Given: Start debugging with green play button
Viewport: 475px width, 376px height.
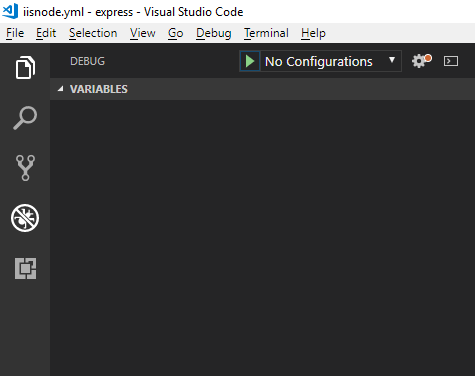Looking at the screenshot, I should 250,61.
